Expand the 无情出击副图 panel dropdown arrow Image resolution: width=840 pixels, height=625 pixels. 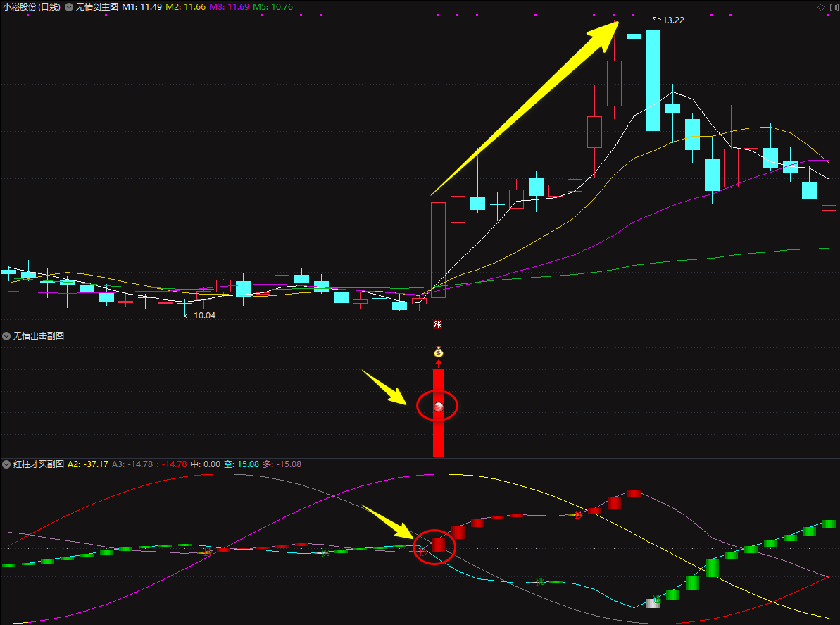[6, 336]
